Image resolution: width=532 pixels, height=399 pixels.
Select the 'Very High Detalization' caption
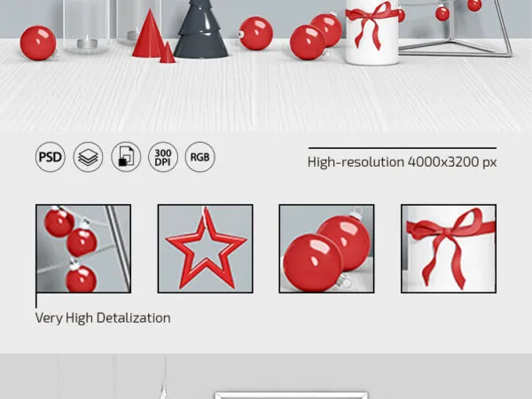[x=103, y=318]
